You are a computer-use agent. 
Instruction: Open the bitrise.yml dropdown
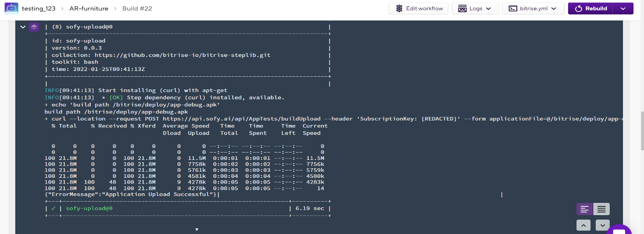[533, 8]
